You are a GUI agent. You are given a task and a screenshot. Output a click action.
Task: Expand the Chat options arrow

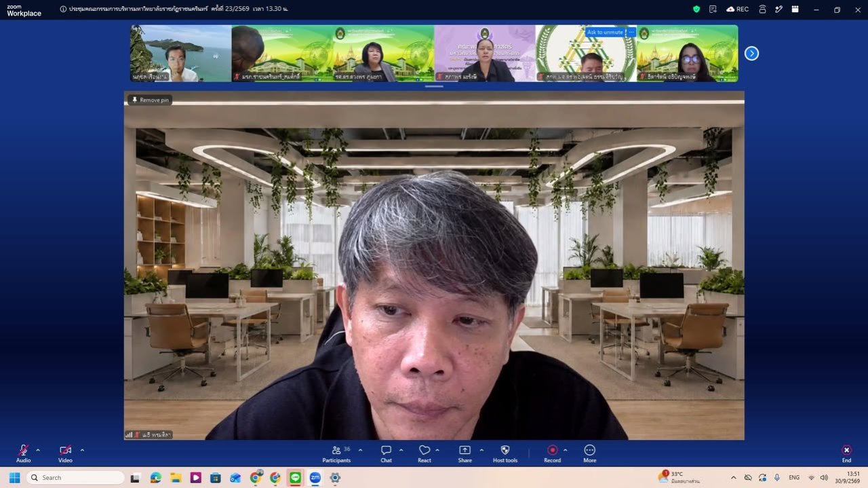pyautogui.click(x=401, y=450)
